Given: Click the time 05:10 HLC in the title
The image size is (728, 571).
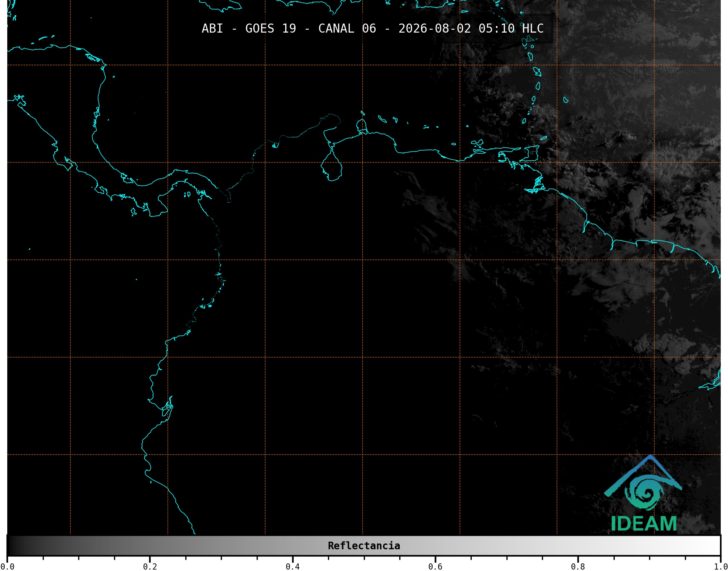Looking at the screenshot, I should click(x=511, y=29).
